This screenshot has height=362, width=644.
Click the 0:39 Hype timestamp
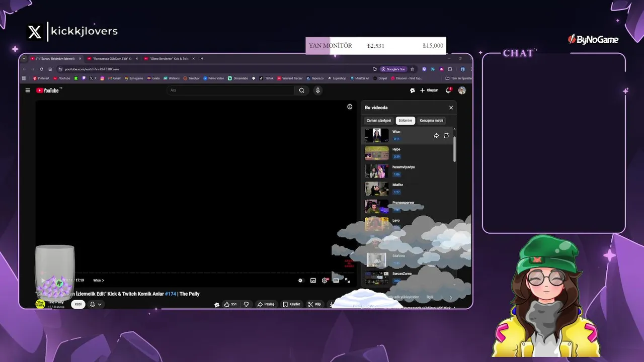coord(396,156)
